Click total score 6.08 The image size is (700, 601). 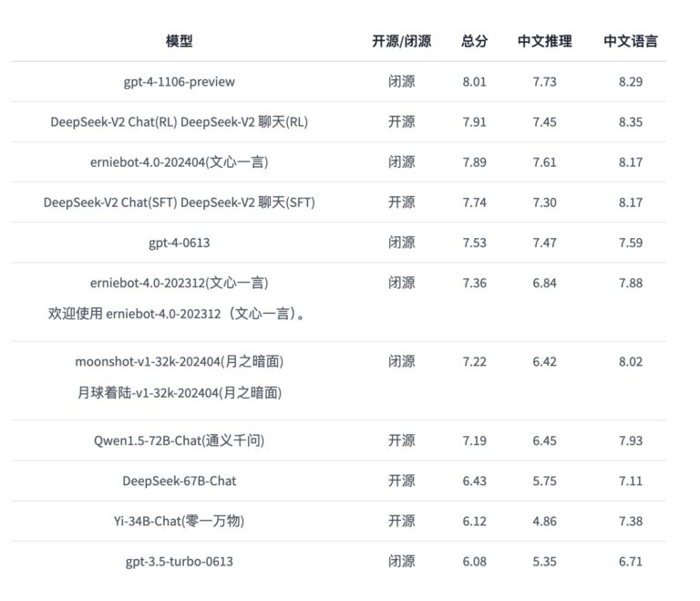pos(474,561)
